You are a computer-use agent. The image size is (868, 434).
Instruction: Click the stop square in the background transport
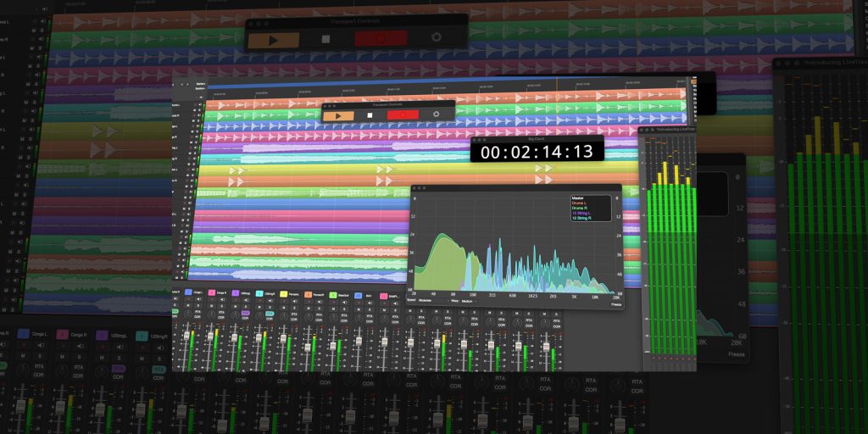coord(325,39)
